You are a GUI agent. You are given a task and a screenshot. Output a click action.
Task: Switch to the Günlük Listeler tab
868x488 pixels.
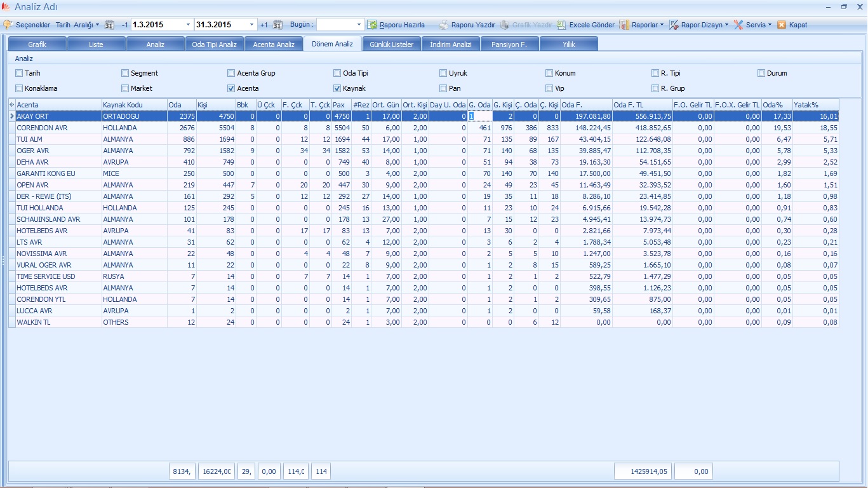(x=391, y=44)
